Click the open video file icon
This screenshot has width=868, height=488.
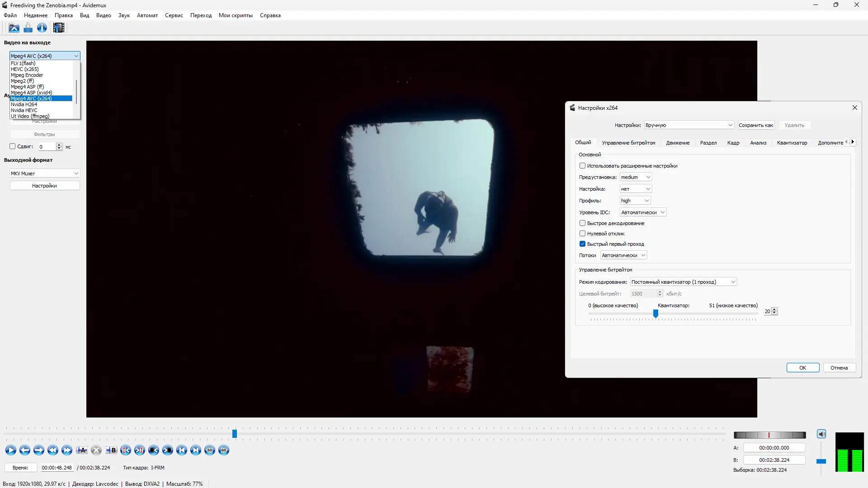tap(14, 28)
